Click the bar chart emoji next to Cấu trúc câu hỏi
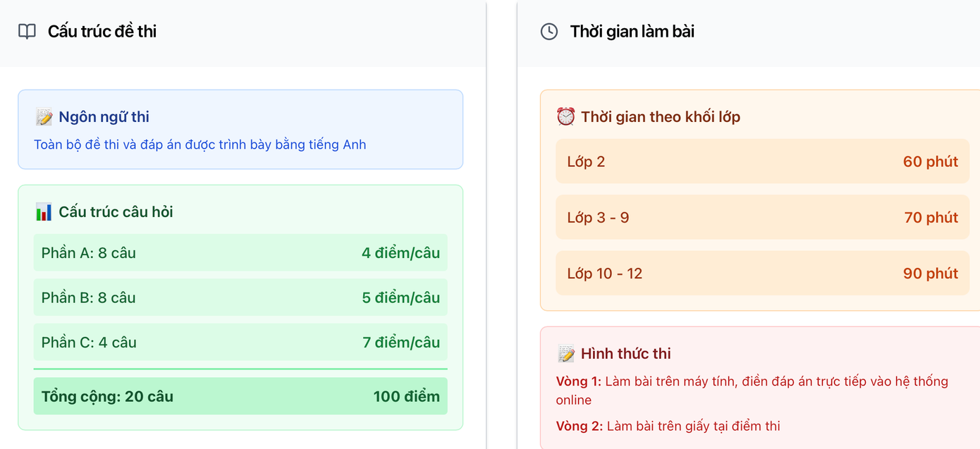 [44, 211]
